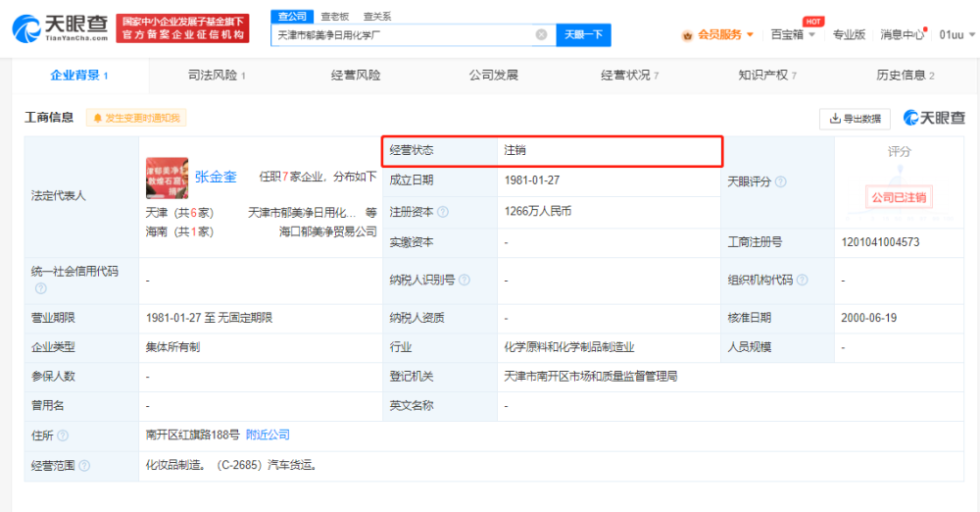Click the 发生变更时通知我 alert button
The width and height of the screenshot is (980, 512).
point(136,118)
